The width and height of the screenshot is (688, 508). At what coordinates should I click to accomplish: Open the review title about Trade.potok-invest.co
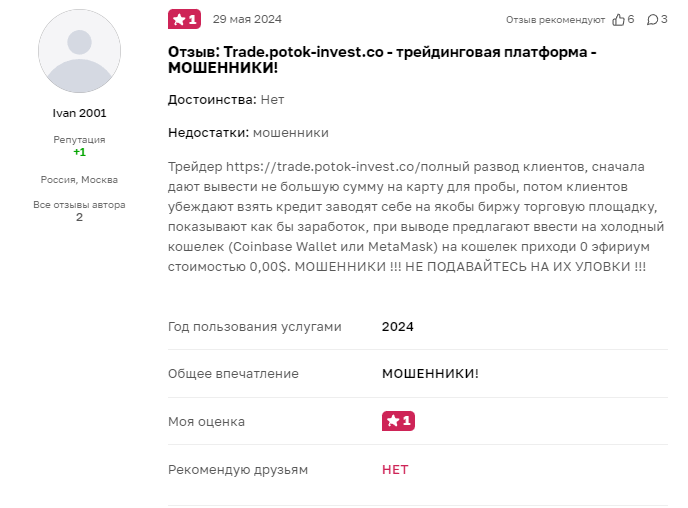pos(382,59)
